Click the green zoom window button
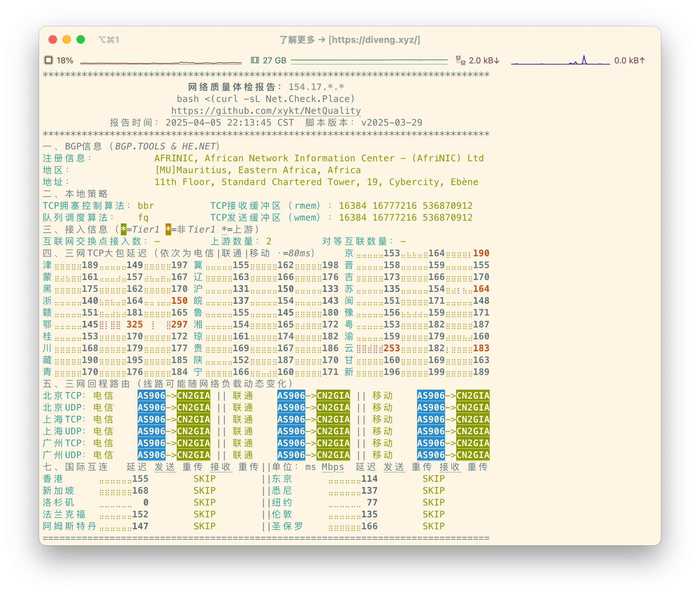 pos(81,39)
